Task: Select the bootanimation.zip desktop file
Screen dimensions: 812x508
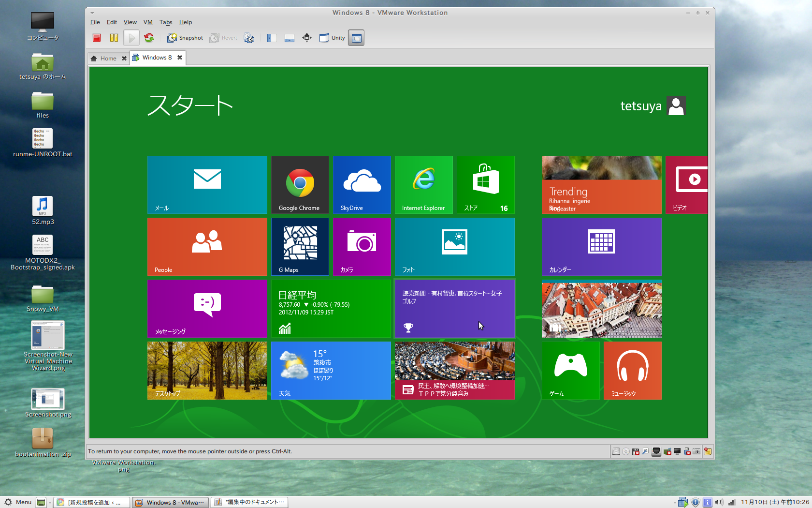Action: [43, 443]
